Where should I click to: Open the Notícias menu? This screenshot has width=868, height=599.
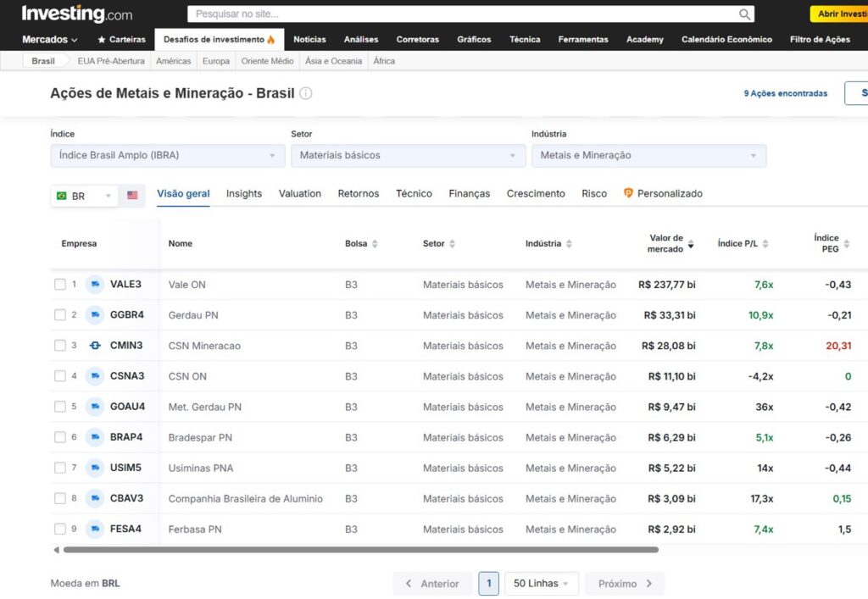coord(309,40)
